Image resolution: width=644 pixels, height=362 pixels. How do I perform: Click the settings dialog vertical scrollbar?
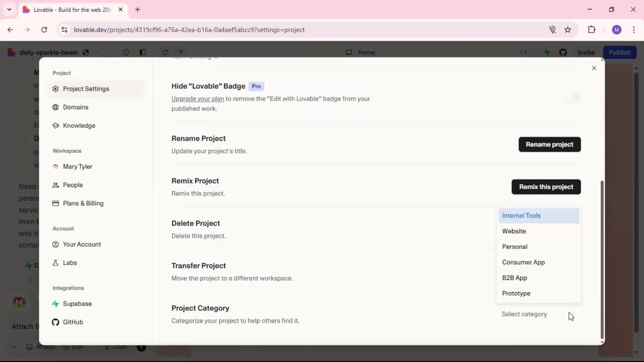(x=602, y=260)
